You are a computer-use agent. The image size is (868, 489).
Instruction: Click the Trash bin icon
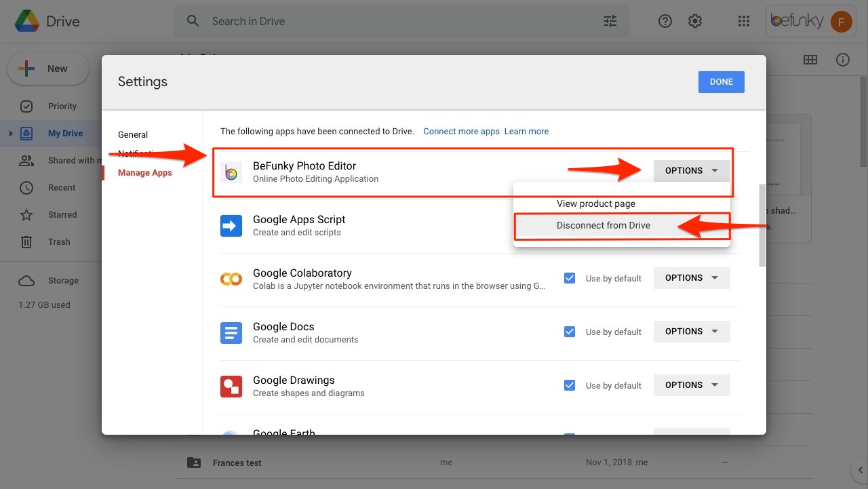tap(26, 242)
